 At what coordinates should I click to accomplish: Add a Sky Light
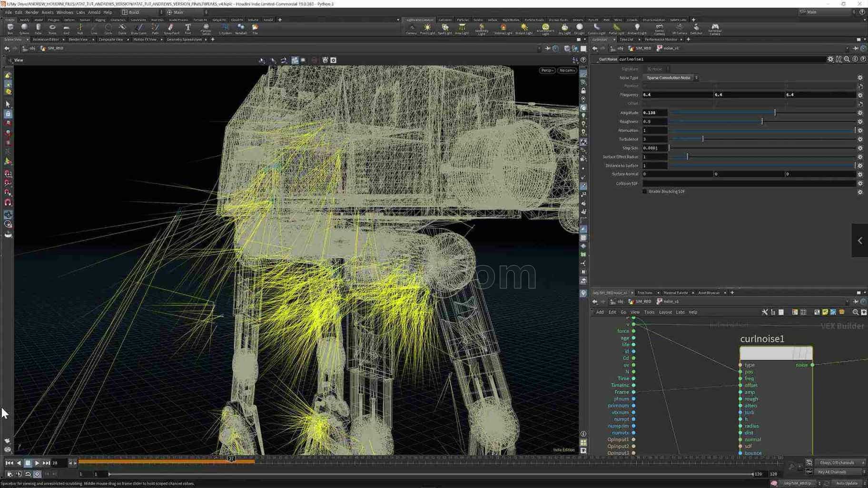tap(564, 29)
